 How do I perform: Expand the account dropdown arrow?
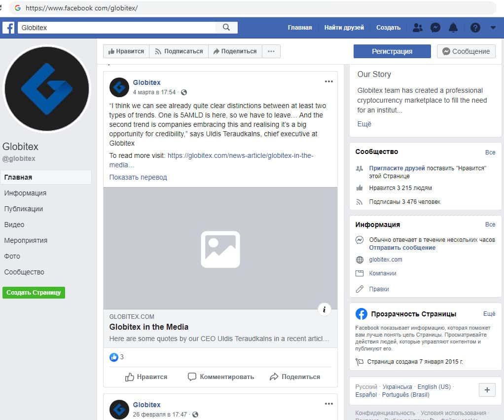tap(493, 28)
